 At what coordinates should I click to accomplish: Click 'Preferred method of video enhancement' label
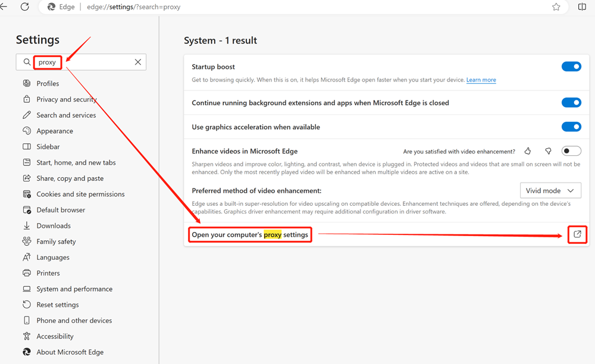tap(256, 191)
